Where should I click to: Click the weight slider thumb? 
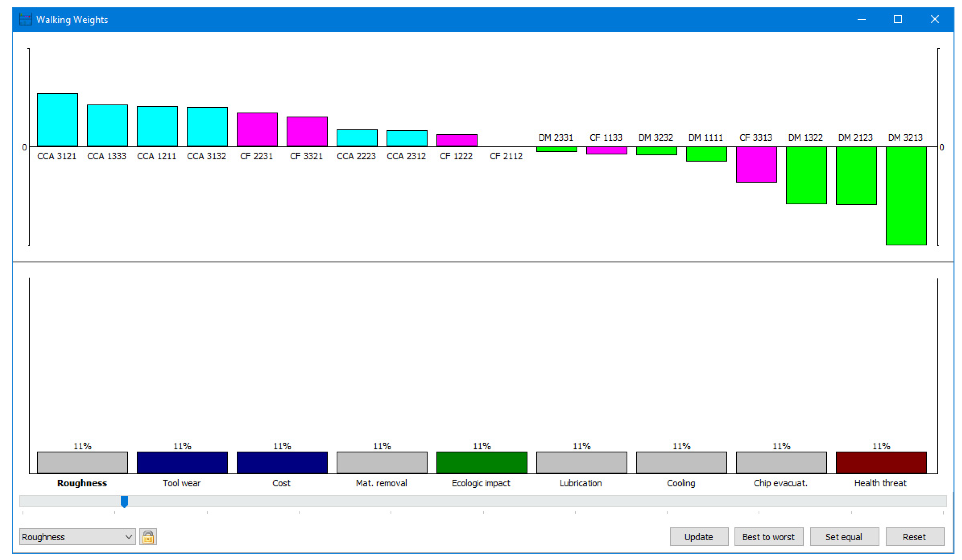click(x=124, y=501)
